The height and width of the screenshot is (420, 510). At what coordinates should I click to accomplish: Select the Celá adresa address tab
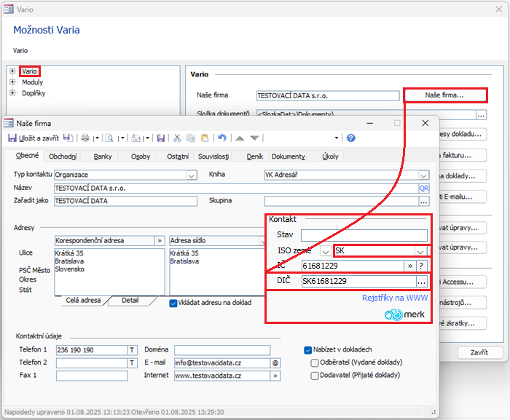tap(83, 301)
